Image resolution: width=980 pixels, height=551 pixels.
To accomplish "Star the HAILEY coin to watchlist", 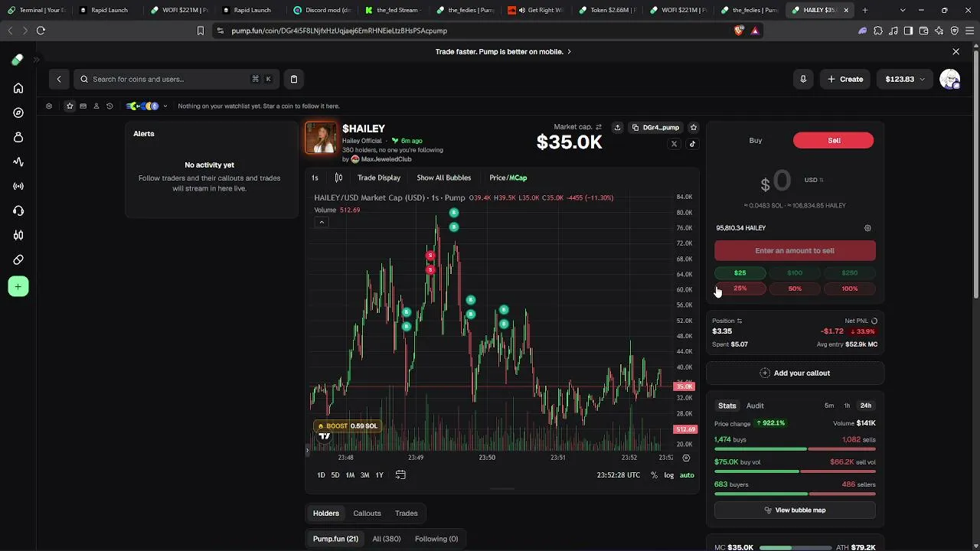I will [694, 127].
